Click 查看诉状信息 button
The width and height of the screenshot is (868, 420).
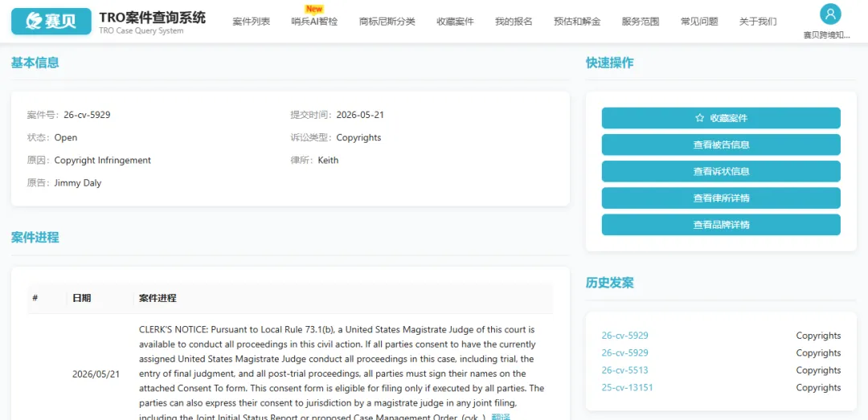tap(721, 172)
